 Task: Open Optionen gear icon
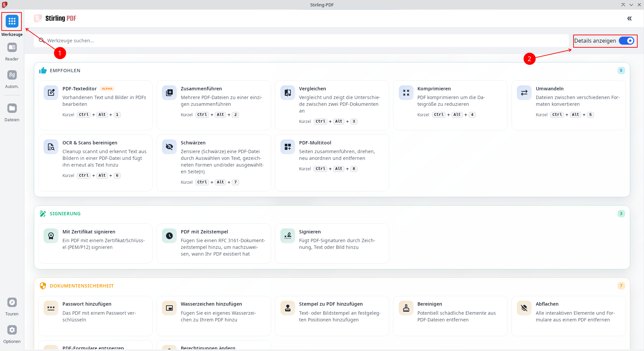pos(12,330)
